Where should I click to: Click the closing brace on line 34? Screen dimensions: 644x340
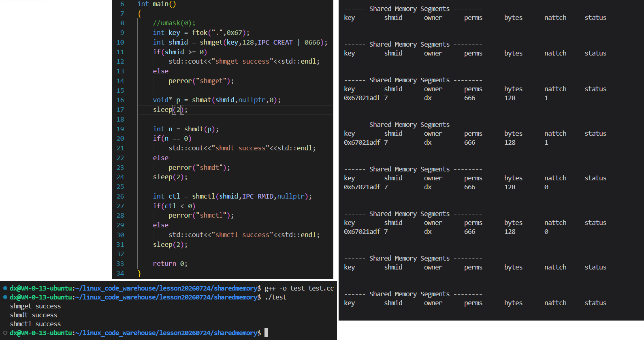pyautogui.click(x=139, y=274)
